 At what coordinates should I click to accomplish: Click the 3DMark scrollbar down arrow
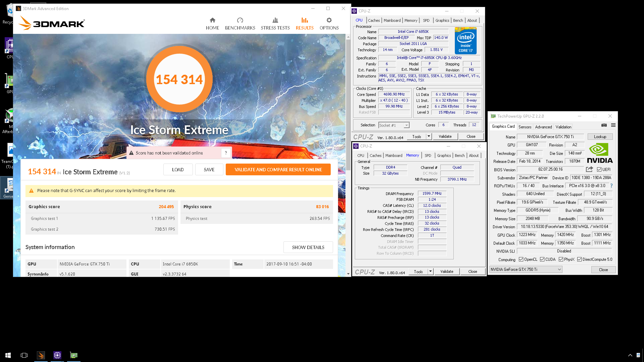[x=348, y=274]
